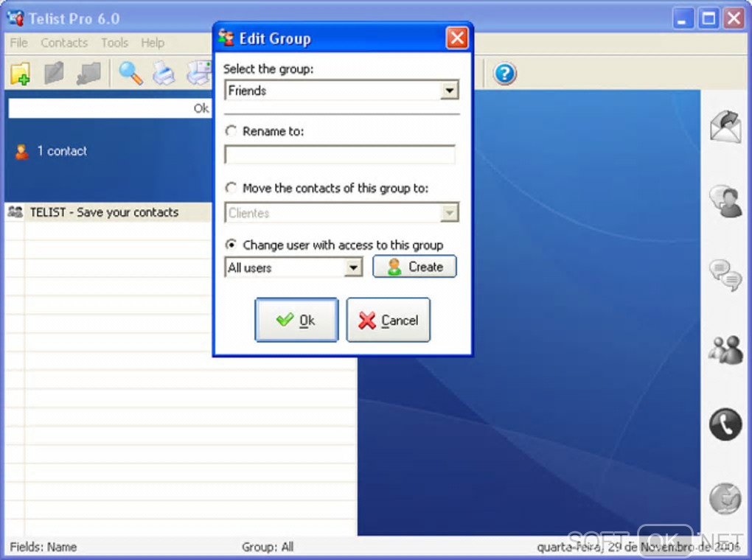The height and width of the screenshot is (560, 752).
Task: Open the disabled Clientes dropdown
Action: point(450,212)
